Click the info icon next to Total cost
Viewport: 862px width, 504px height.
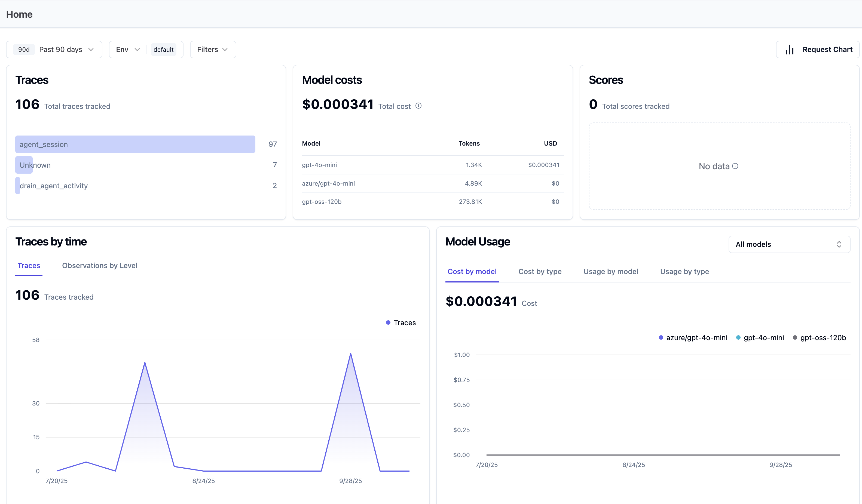point(419,106)
